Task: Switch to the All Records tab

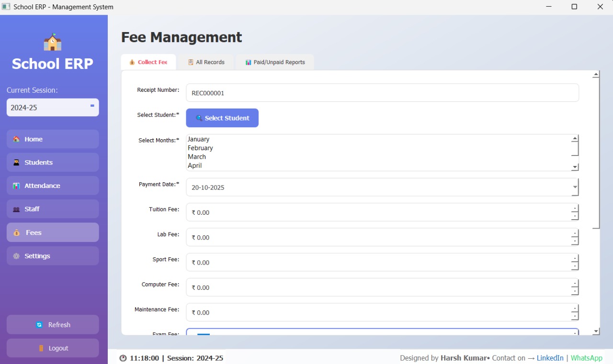Action: (206, 62)
